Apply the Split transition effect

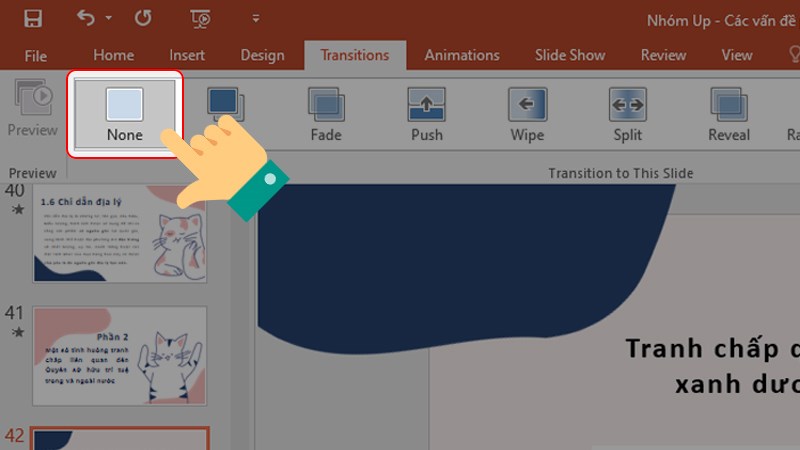pos(628,112)
